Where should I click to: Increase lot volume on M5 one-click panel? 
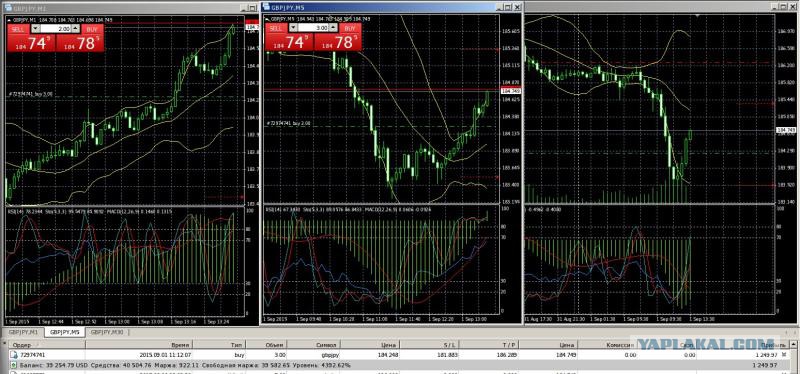334,29
